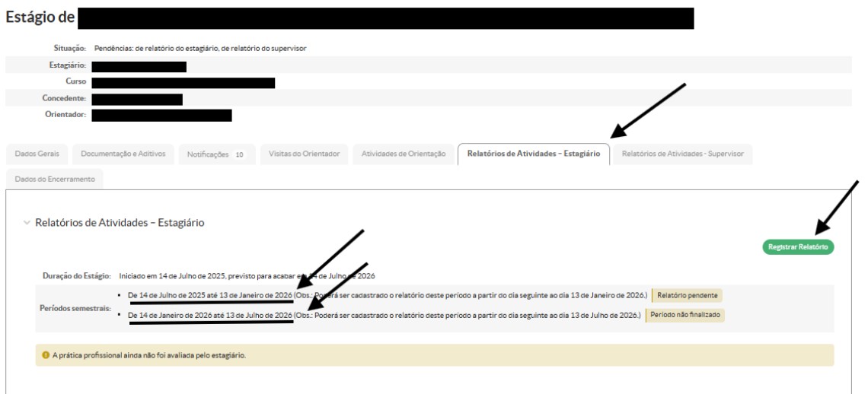Viewport: 868px width, 394px height.
Task: Select the Atividades de Orientação tab
Action: click(x=403, y=154)
